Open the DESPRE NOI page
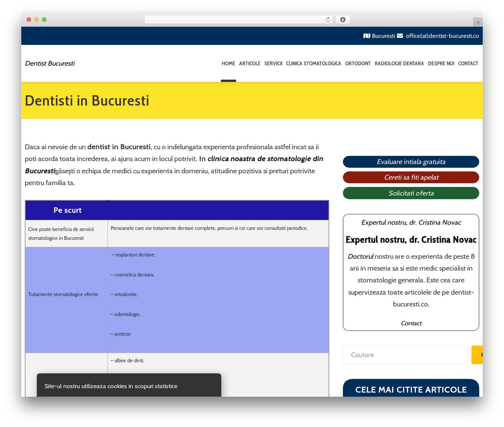This screenshot has height=427, width=504. [441, 63]
